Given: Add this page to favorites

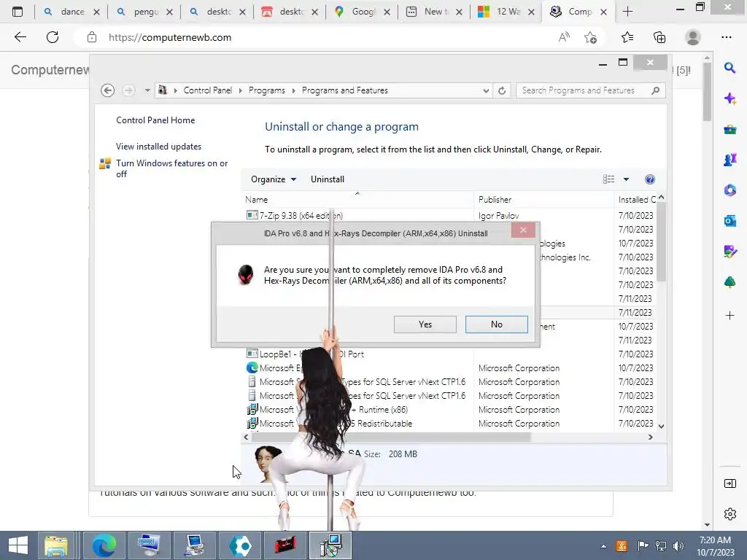Looking at the screenshot, I should point(591,37).
